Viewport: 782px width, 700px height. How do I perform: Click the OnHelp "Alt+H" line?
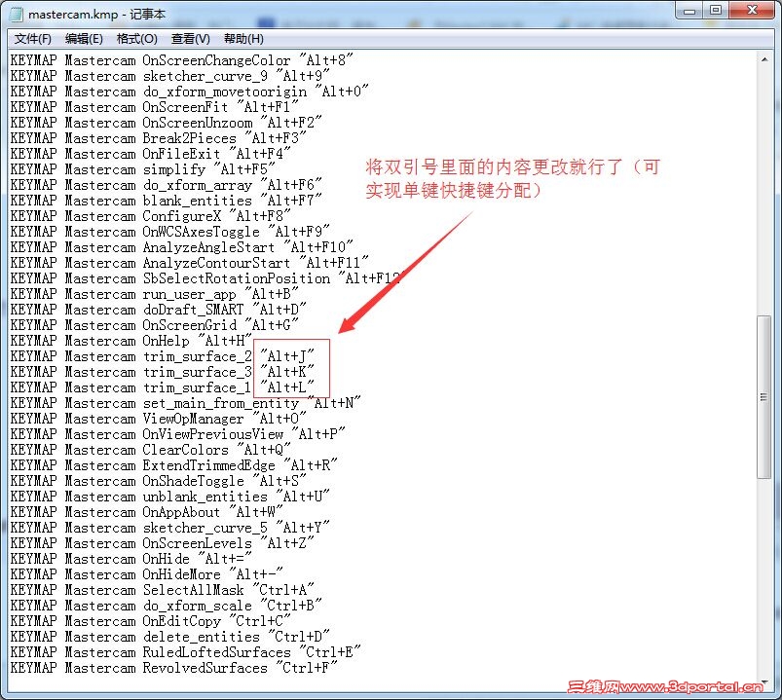pyautogui.click(x=131, y=341)
